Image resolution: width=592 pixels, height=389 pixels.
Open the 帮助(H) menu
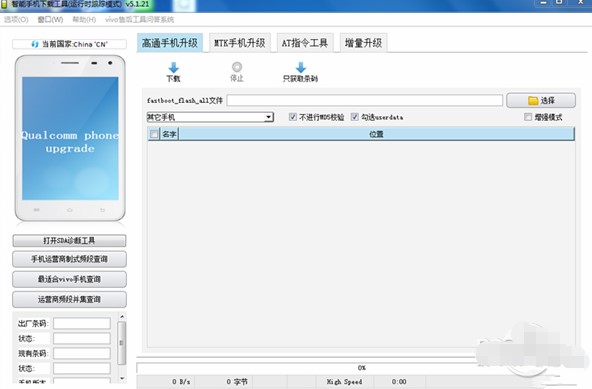pyautogui.click(x=84, y=20)
